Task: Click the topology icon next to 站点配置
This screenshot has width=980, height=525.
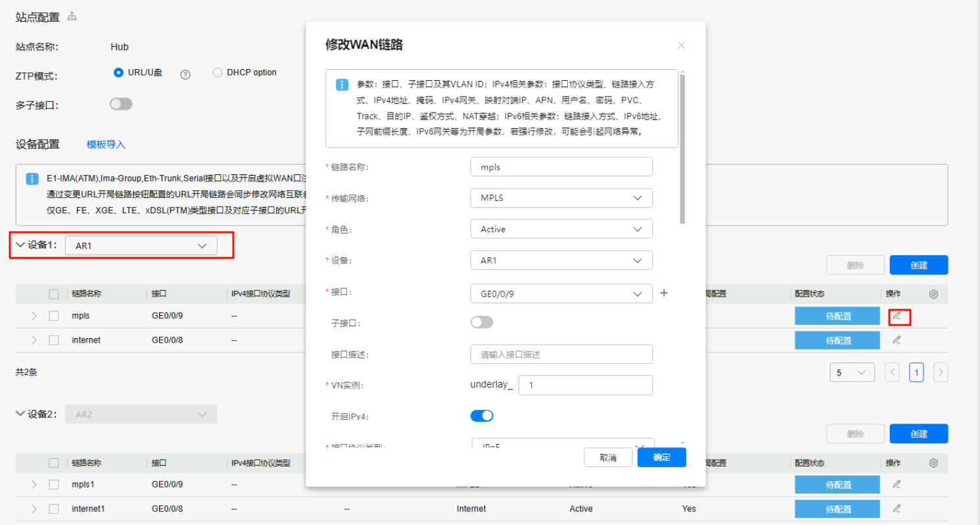Action: (x=72, y=17)
